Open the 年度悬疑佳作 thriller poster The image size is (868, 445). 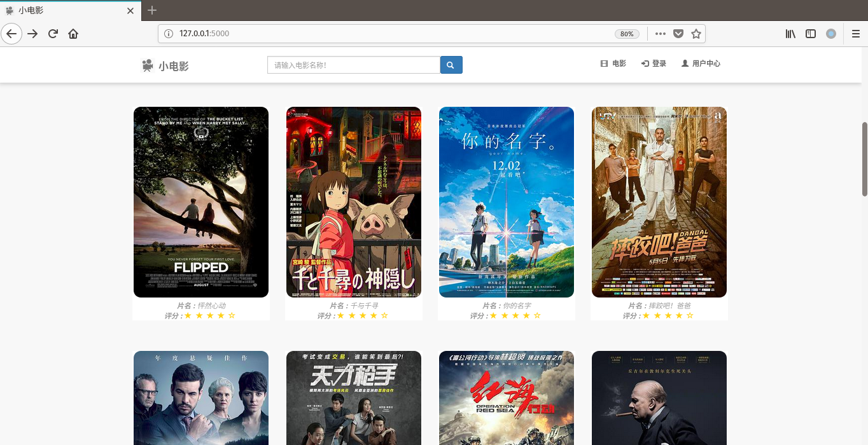click(201, 398)
